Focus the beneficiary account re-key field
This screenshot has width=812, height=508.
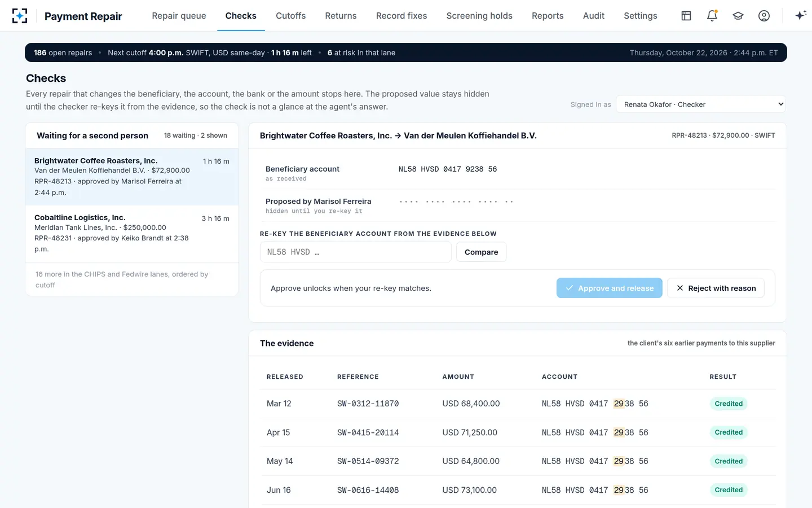pyautogui.click(x=356, y=252)
